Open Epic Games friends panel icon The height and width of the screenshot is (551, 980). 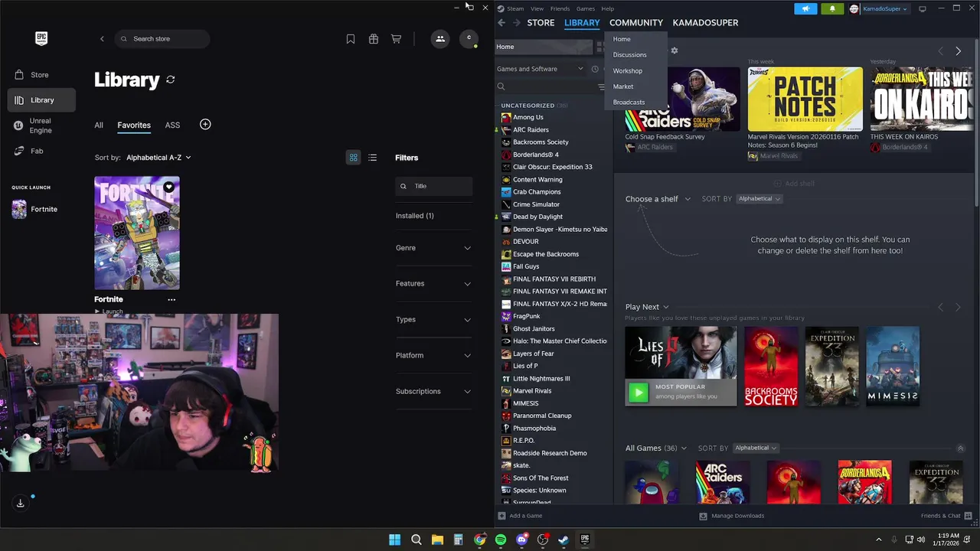(x=440, y=38)
